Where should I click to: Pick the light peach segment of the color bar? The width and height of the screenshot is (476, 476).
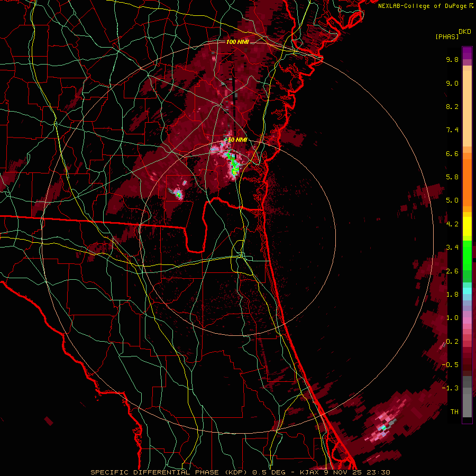(467, 108)
